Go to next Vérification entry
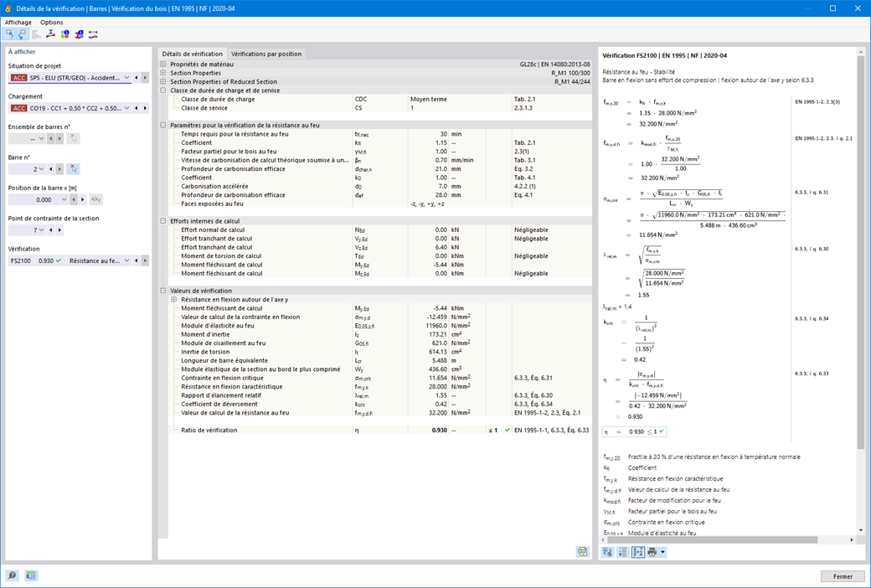Screen dimensions: 871x588 [145, 260]
